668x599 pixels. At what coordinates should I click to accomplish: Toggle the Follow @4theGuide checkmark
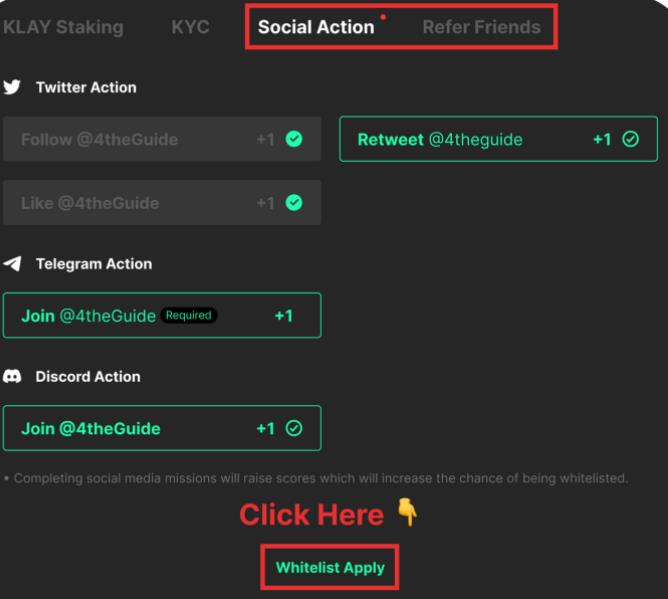(294, 140)
